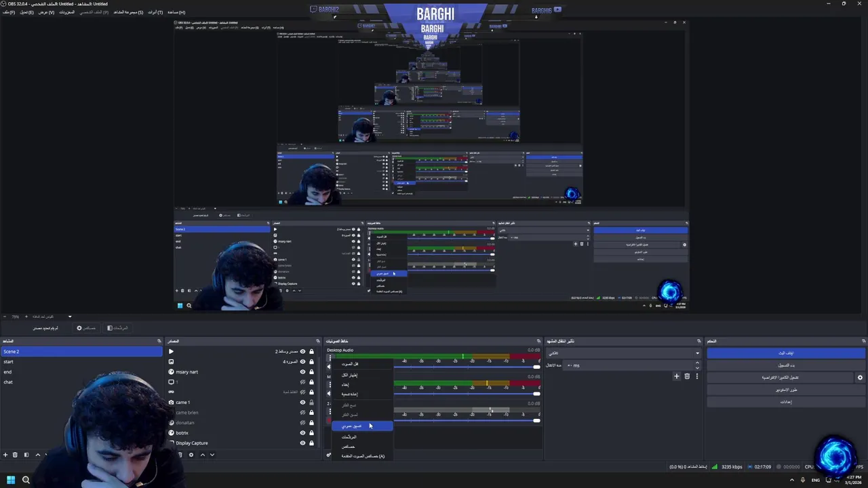Undock Scene Transitions panel float icon
Screen dimensions: 868x488
click(698, 341)
